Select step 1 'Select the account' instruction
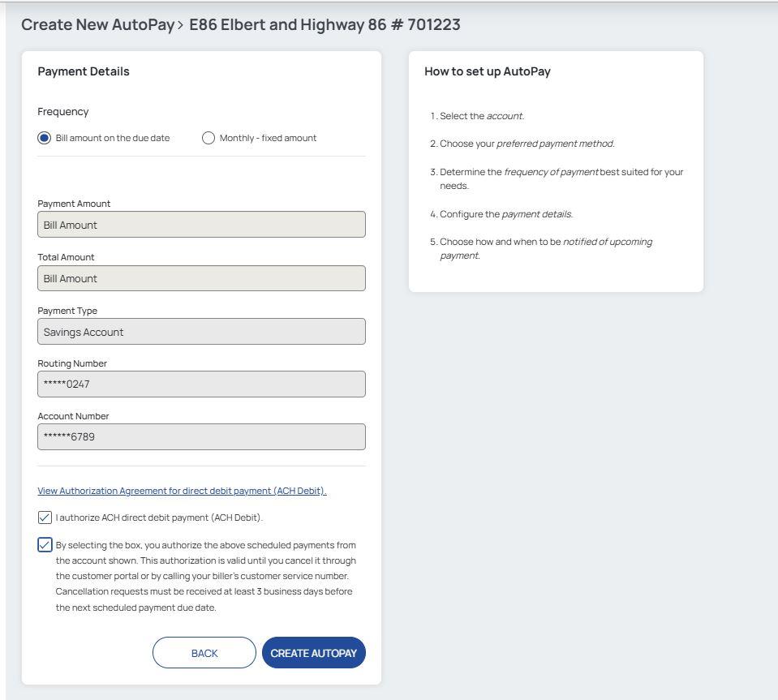The image size is (778, 700). 481,115
